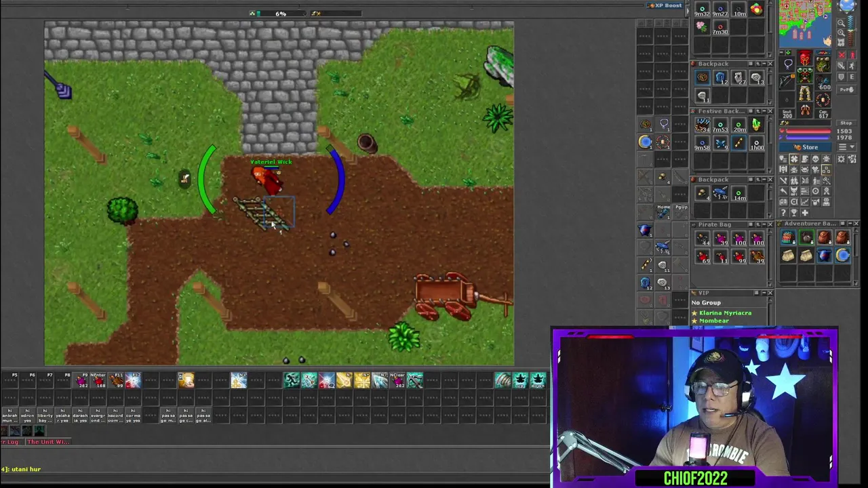
Task: Click the white plus icon
Action: click(x=805, y=213)
